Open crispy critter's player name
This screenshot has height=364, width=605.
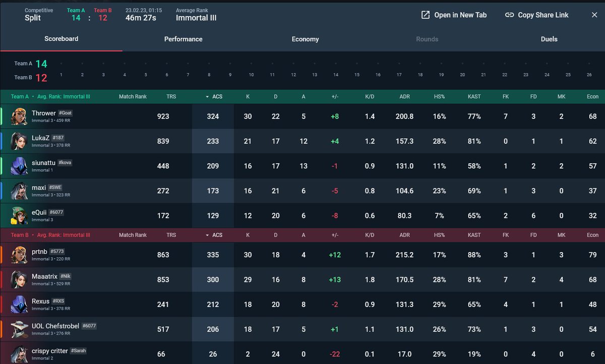point(50,350)
